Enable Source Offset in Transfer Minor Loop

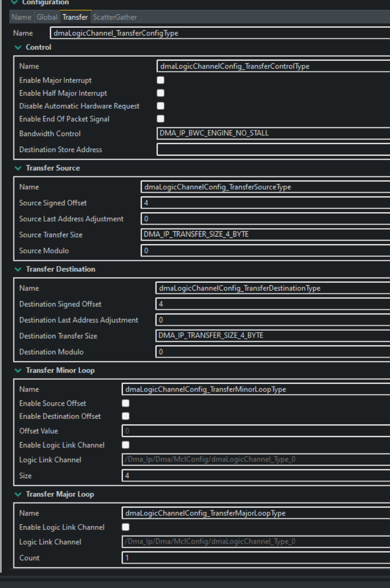[x=126, y=403]
